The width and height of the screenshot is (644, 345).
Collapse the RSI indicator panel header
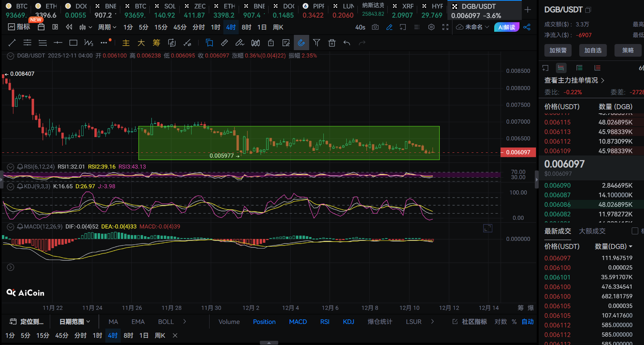[11, 167]
